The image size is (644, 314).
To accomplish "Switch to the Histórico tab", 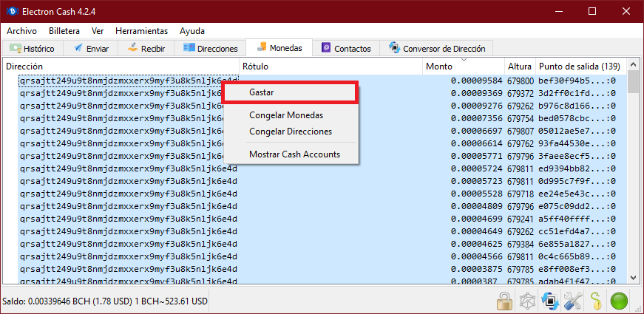I will click(x=32, y=49).
